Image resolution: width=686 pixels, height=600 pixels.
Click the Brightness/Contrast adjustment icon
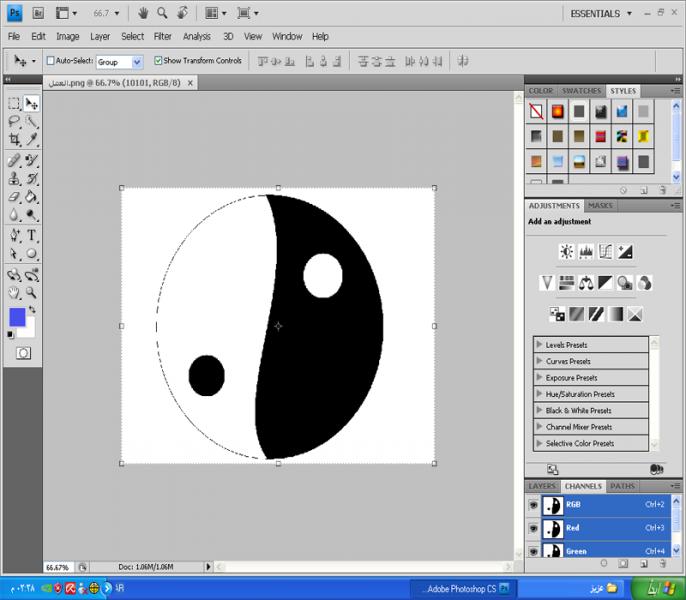point(566,252)
